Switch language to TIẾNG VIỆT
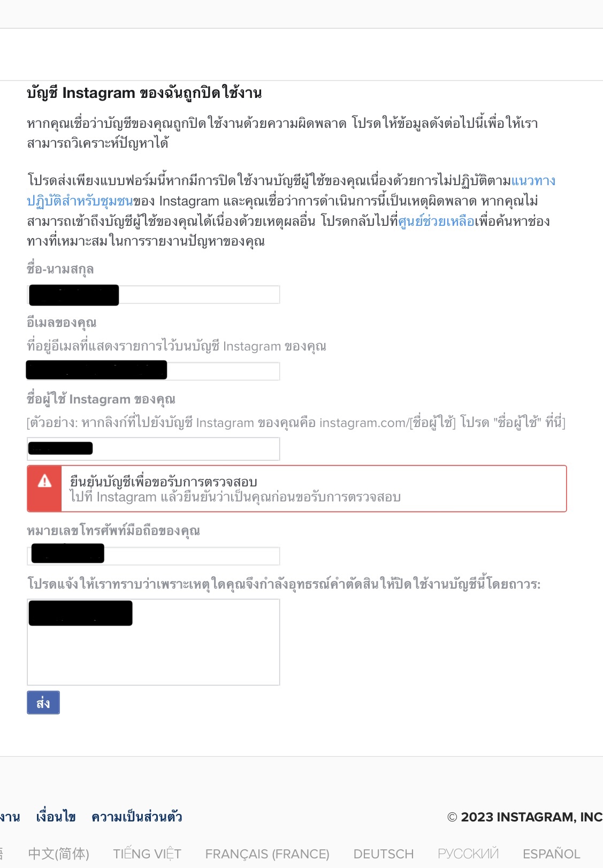The image size is (603, 868). [147, 854]
